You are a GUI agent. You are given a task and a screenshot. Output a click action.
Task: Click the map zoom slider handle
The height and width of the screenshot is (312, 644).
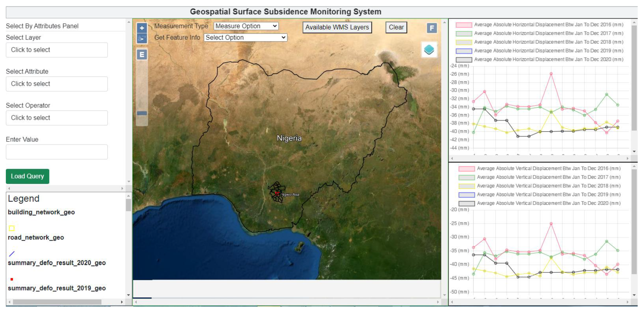pyautogui.click(x=142, y=113)
